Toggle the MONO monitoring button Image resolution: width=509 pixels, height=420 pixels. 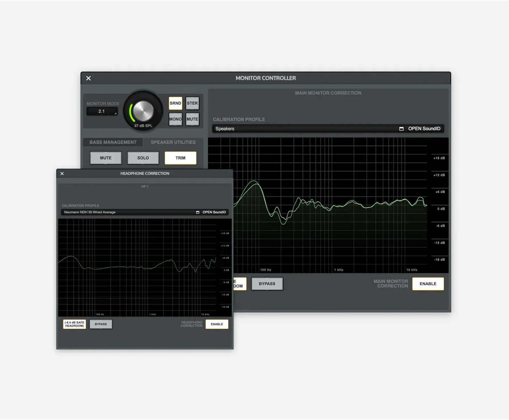[x=175, y=119]
